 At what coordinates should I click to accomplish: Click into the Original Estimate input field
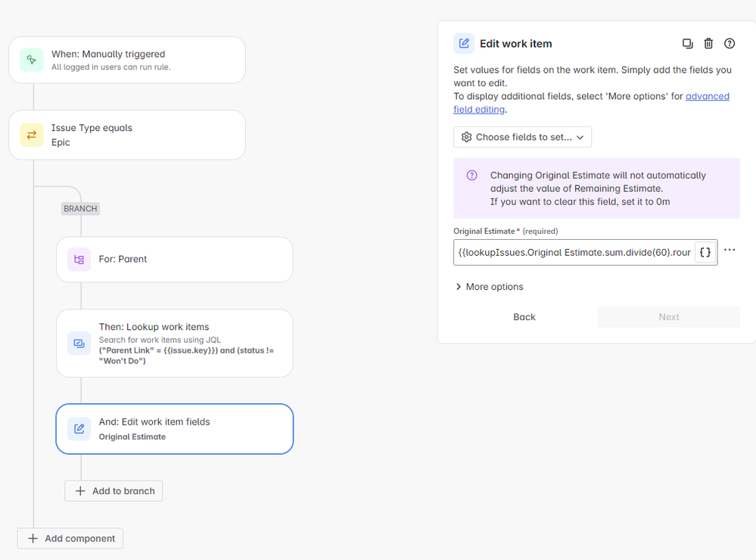pos(574,252)
